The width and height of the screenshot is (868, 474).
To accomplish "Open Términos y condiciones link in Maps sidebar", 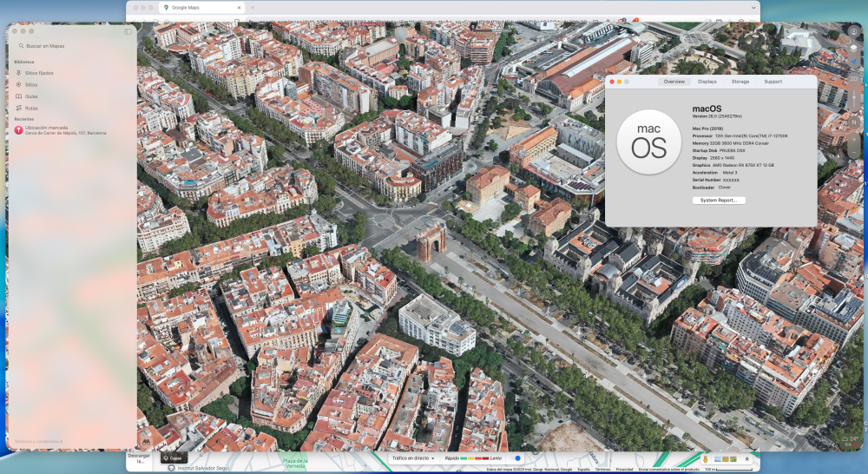I will pyautogui.click(x=37, y=441).
